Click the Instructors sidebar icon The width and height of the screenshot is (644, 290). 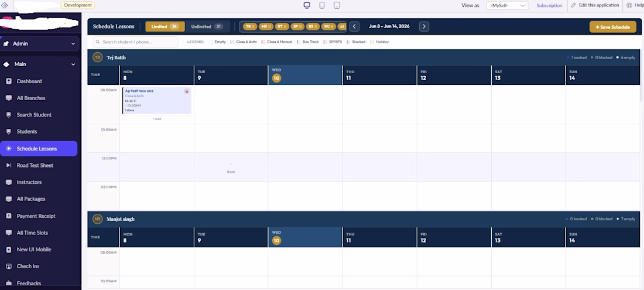point(9,182)
